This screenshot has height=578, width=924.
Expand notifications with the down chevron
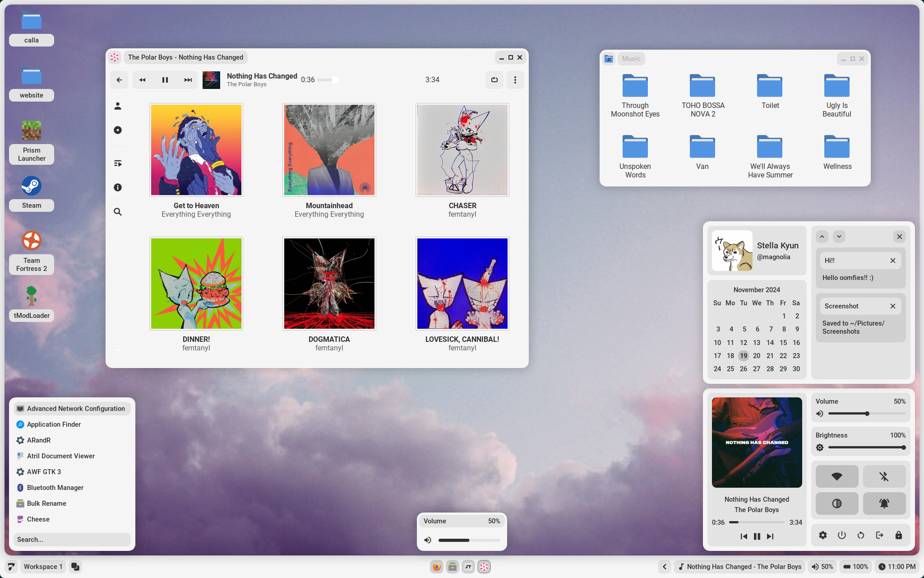point(839,237)
